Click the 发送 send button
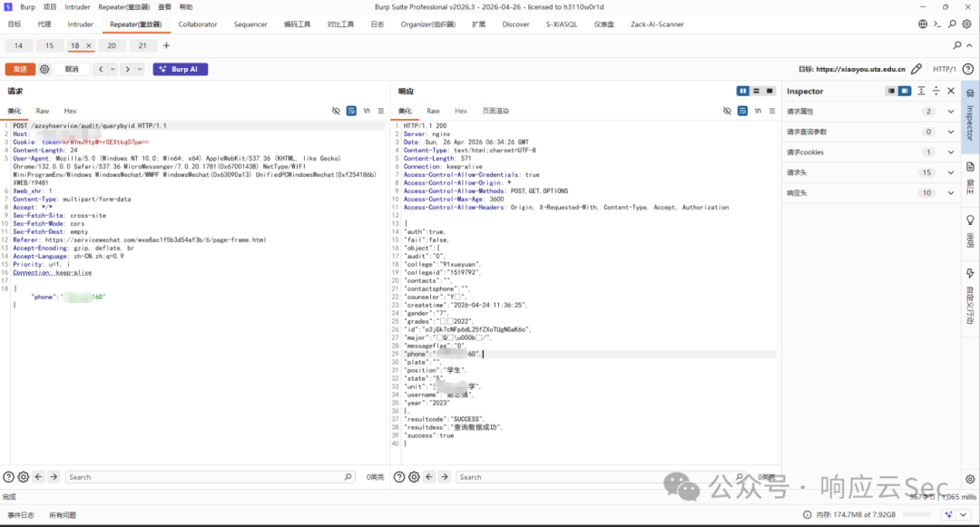The image size is (980, 527). pyautogui.click(x=20, y=69)
